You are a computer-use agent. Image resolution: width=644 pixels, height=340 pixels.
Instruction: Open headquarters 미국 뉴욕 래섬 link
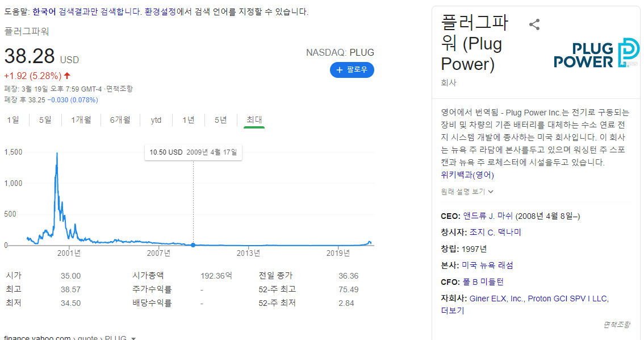(487, 265)
